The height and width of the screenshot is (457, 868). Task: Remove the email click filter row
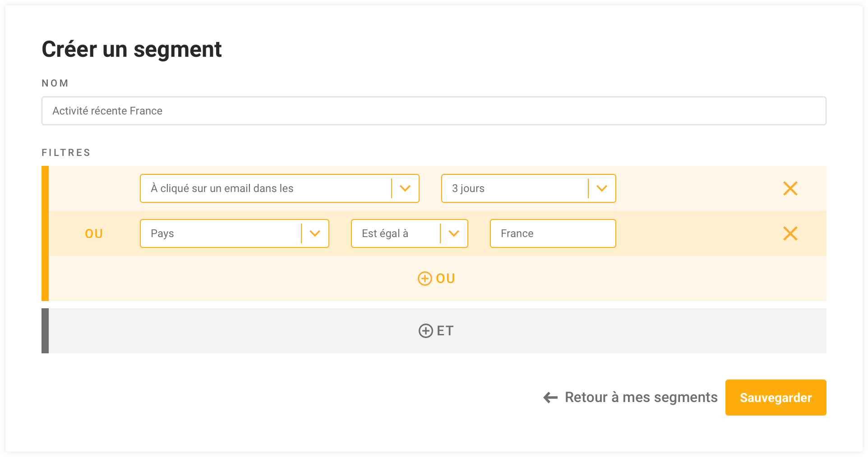[790, 188]
